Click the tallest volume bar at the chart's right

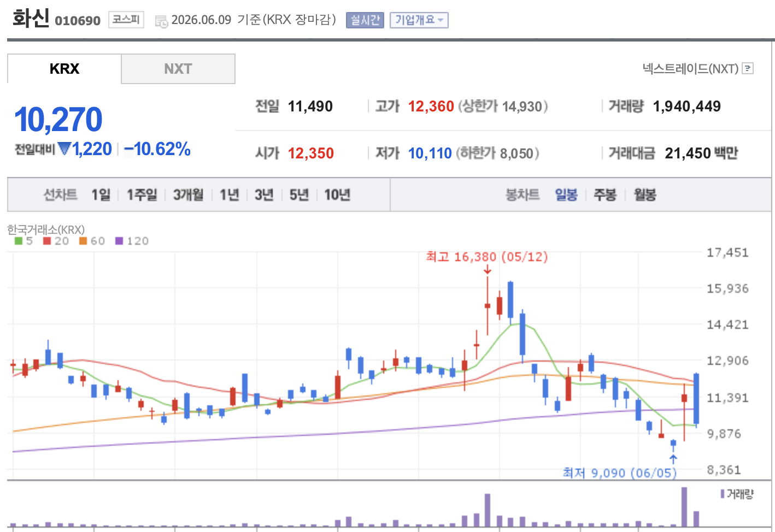[x=684, y=507]
